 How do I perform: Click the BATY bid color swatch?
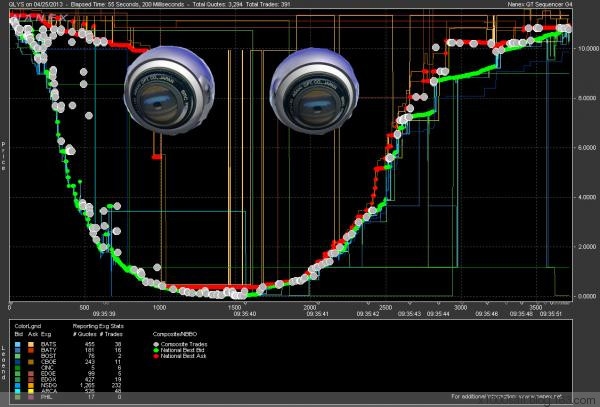[18, 350]
